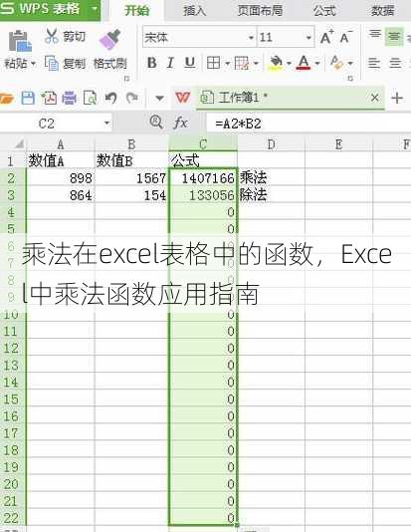The image size is (411, 532).
Task: Select cell labeled 乘法
Action: click(271, 177)
